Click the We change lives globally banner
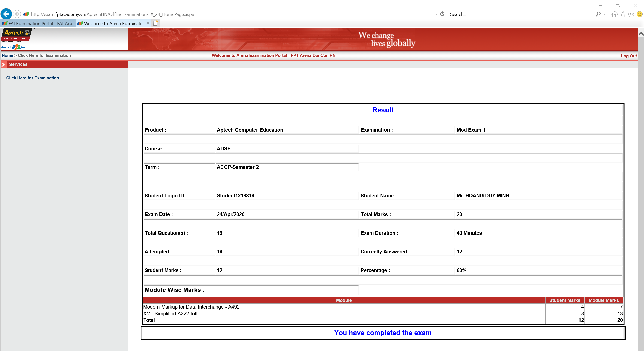This screenshot has height=351, width=644. (x=387, y=39)
